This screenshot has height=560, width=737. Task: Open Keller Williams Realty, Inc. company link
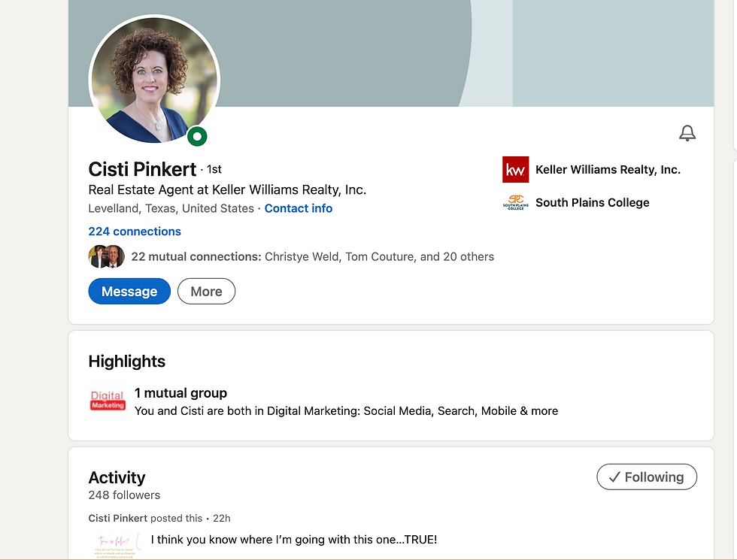click(x=608, y=170)
